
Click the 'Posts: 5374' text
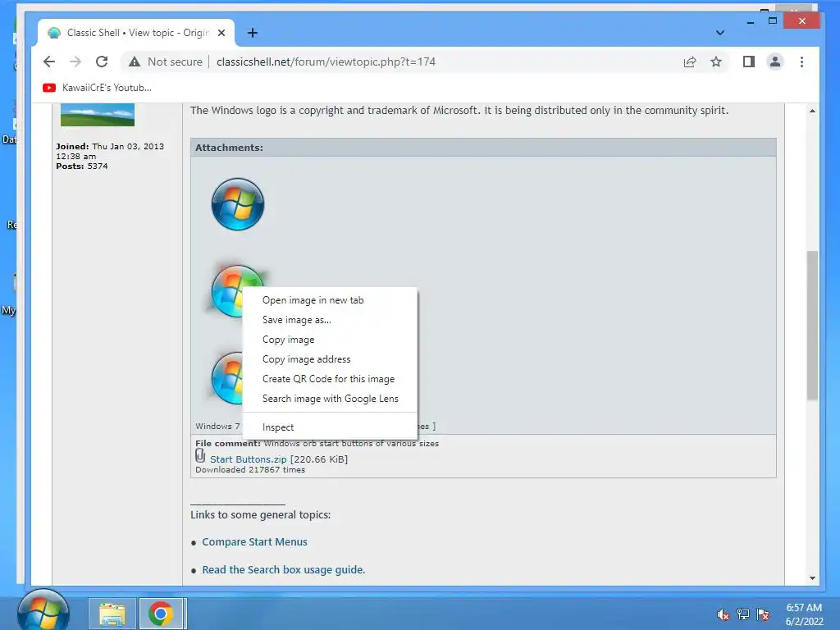[x=82, y=167]
